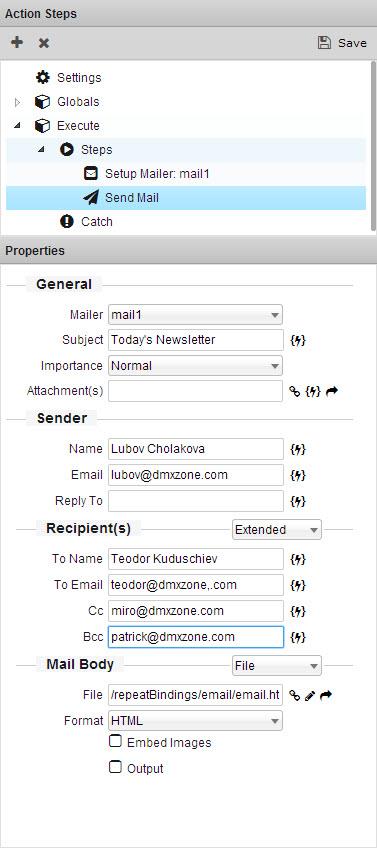Click the link icon beside Attachment(s)

coord(295,391)
